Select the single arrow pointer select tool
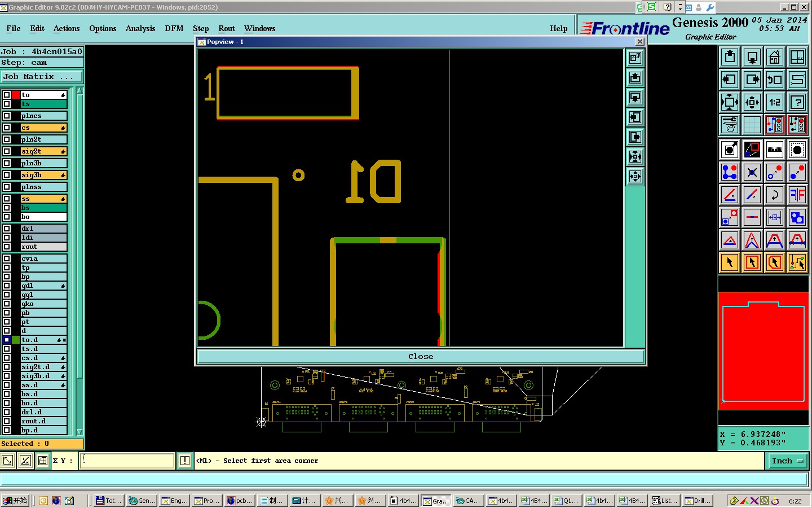This screenshot has width=812, height=508. [x=730, y=262]
